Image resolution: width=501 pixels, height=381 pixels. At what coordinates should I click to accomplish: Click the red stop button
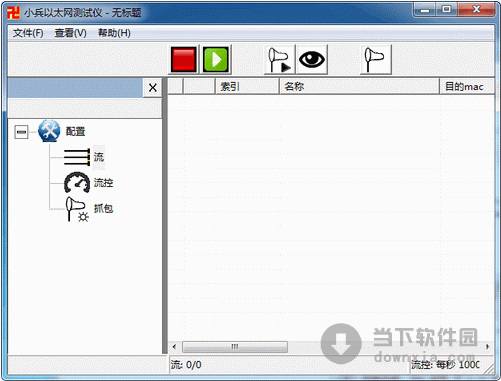[183, 60]
